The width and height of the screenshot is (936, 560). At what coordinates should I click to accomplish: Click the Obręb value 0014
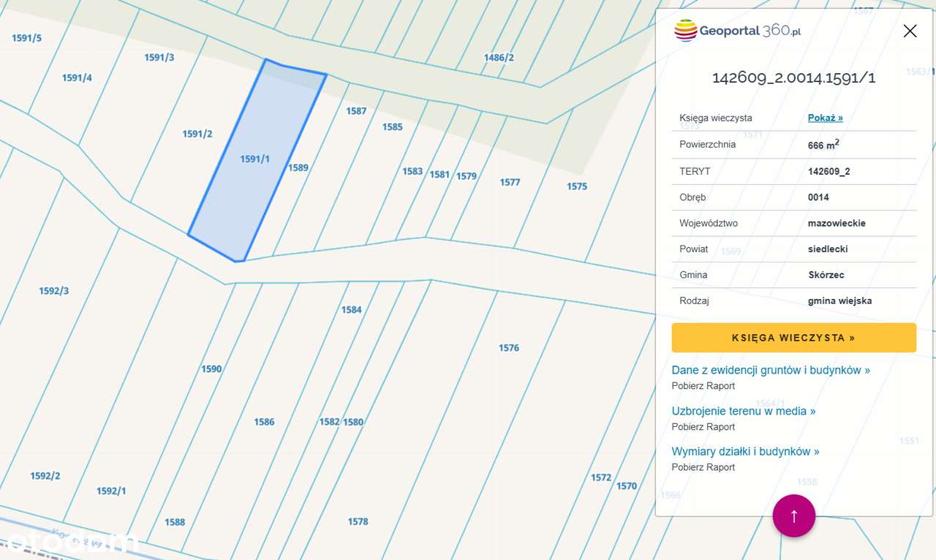pyautogui.click(x=818, y=197)
